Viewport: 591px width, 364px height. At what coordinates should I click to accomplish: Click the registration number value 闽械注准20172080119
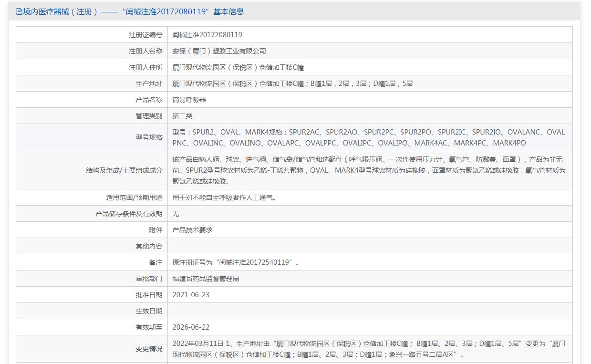coord(207,35)
